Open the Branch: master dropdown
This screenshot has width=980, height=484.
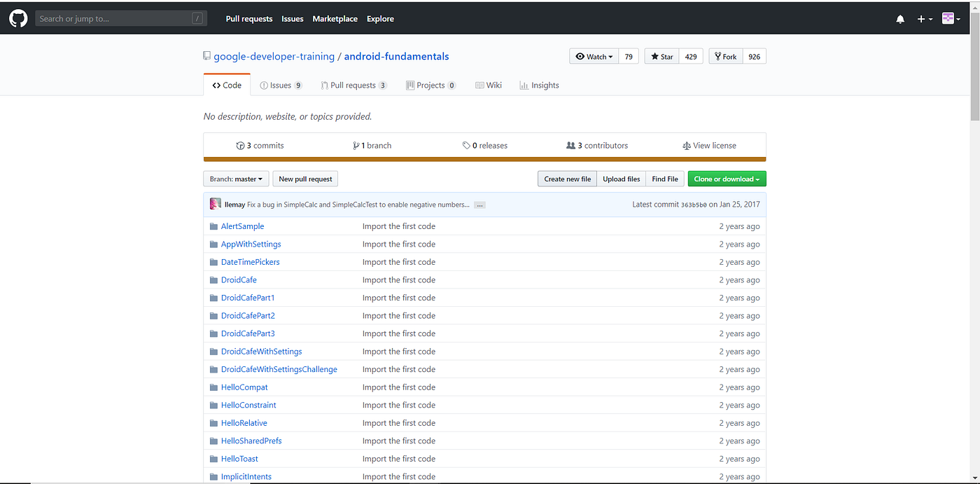pos(236,179)
